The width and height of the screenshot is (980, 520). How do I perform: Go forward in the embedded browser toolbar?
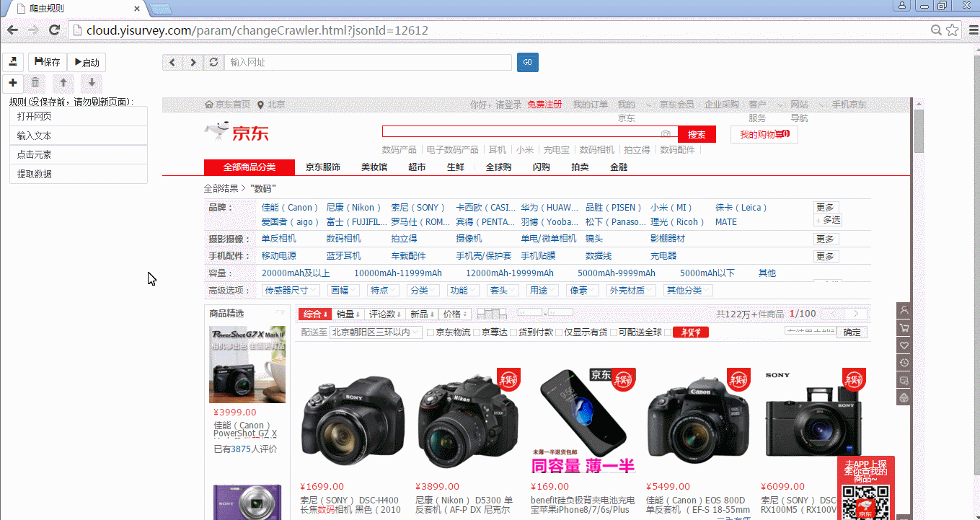point(193,62)
